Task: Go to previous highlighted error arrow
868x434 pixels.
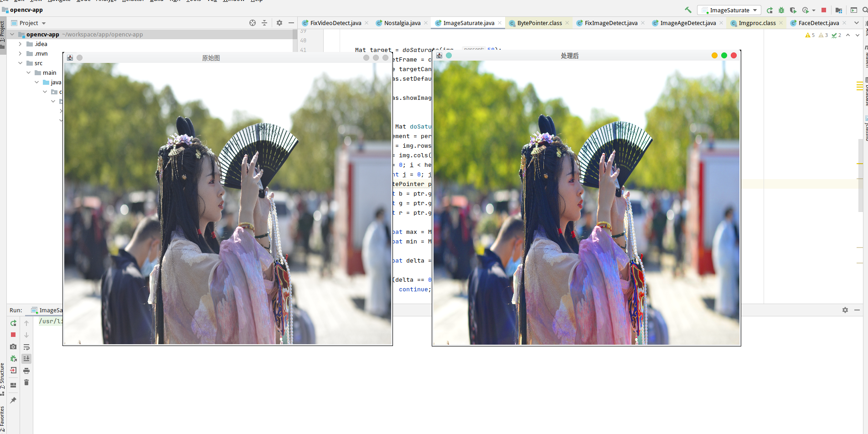Action: [x=848, y=35]
